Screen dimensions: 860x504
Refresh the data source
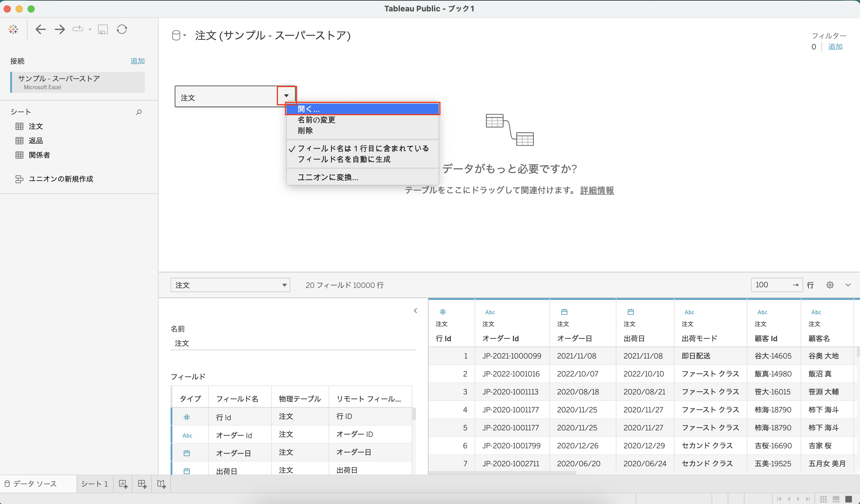pos(122,29)
